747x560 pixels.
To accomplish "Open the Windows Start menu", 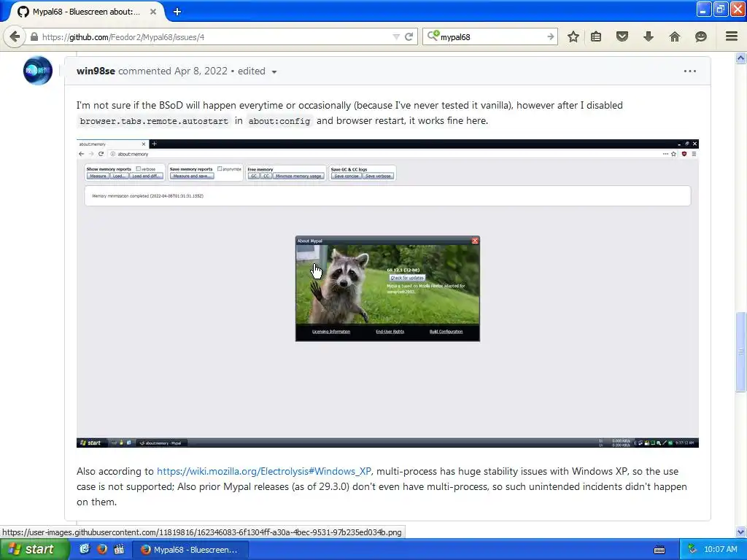I will [34, 549].
